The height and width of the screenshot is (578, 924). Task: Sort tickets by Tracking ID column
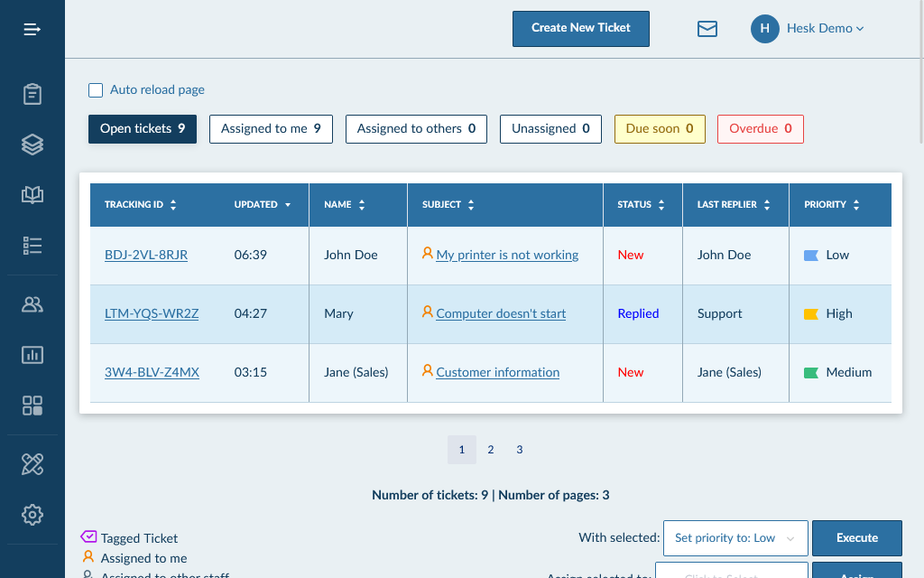[140, 205]
